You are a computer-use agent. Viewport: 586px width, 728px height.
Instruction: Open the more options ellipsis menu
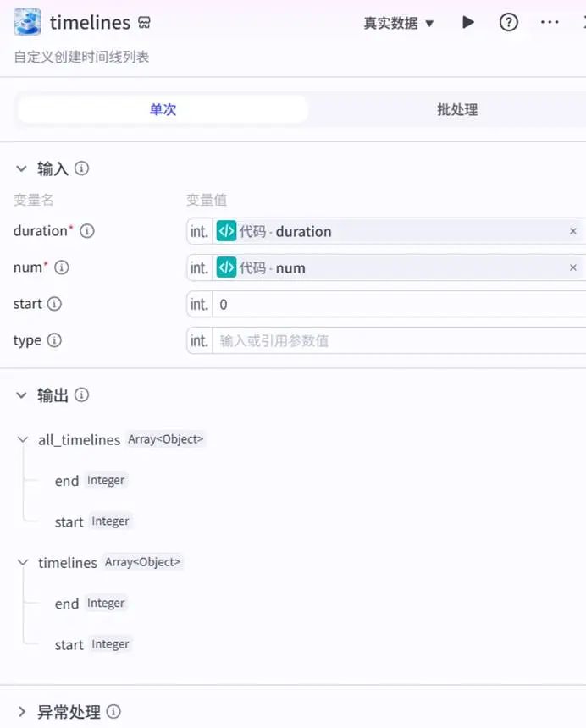[x=550, y=22]
